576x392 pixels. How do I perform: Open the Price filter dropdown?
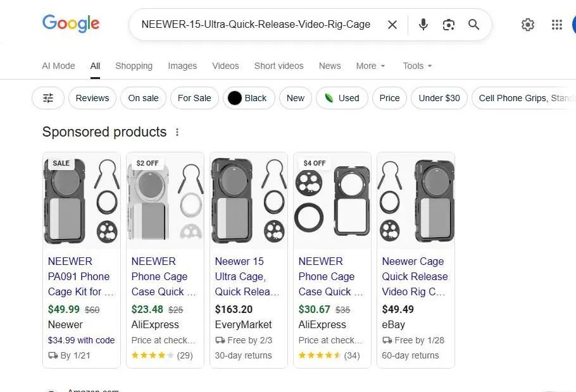389,98
